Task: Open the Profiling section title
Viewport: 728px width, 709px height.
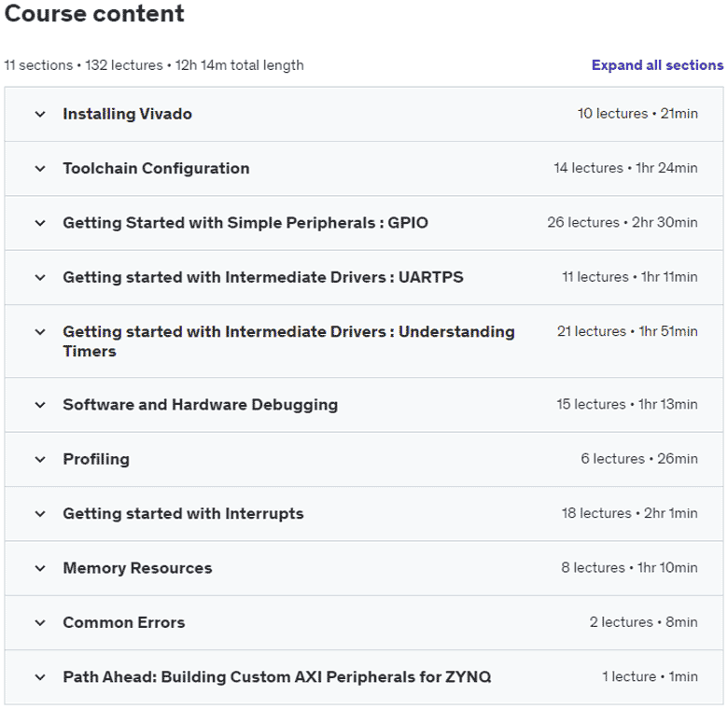Action: pos(96,459)
